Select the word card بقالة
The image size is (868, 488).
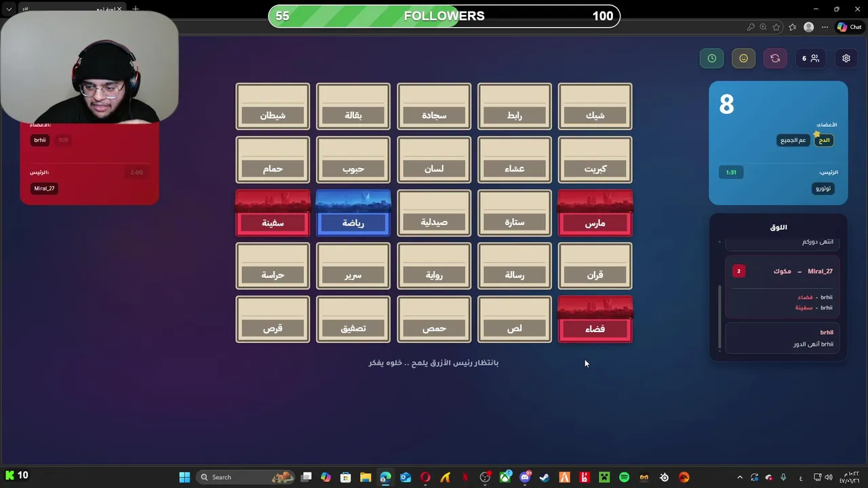tap(353, 106)
